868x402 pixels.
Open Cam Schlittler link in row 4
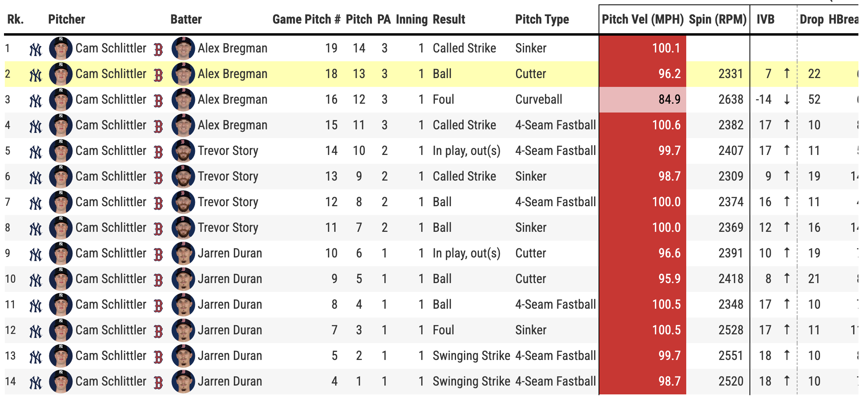[x=111, y=125]
